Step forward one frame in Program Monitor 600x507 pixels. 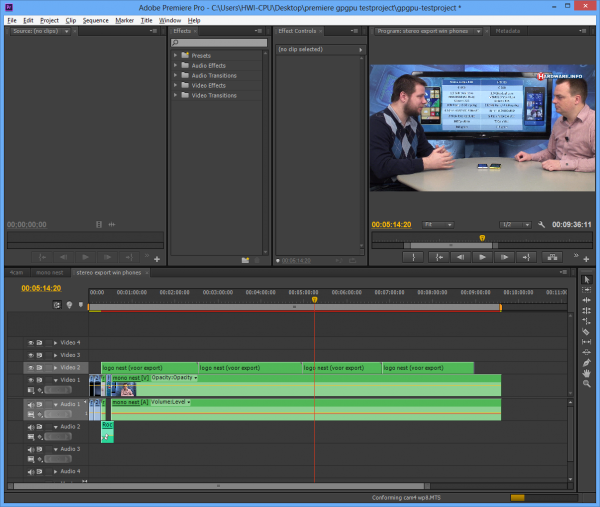[x=505, y=257]
